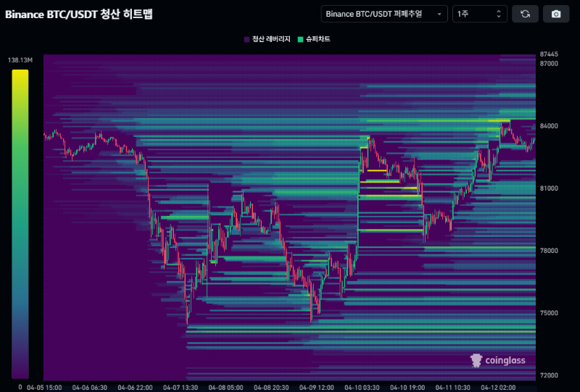Image resolution: width=580 pixels, height=392 pixels.
Task: Click the 04-09 12:00 time axis label
Action: pos(317,388)
